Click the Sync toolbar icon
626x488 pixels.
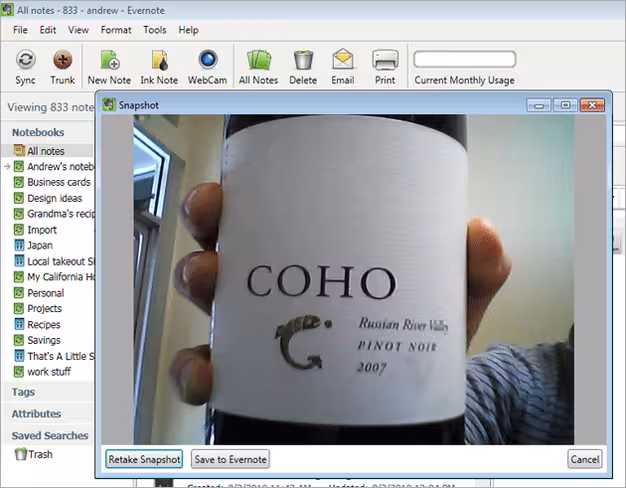pos(26,60)
